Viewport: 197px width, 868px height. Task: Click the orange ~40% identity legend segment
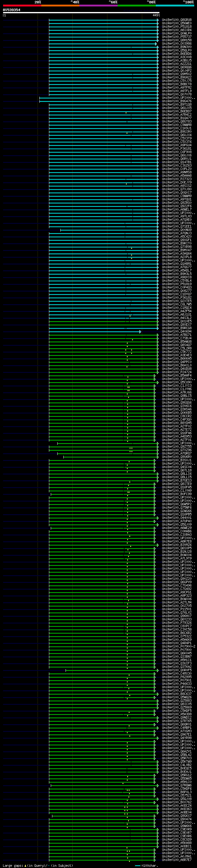coord(60,6)
